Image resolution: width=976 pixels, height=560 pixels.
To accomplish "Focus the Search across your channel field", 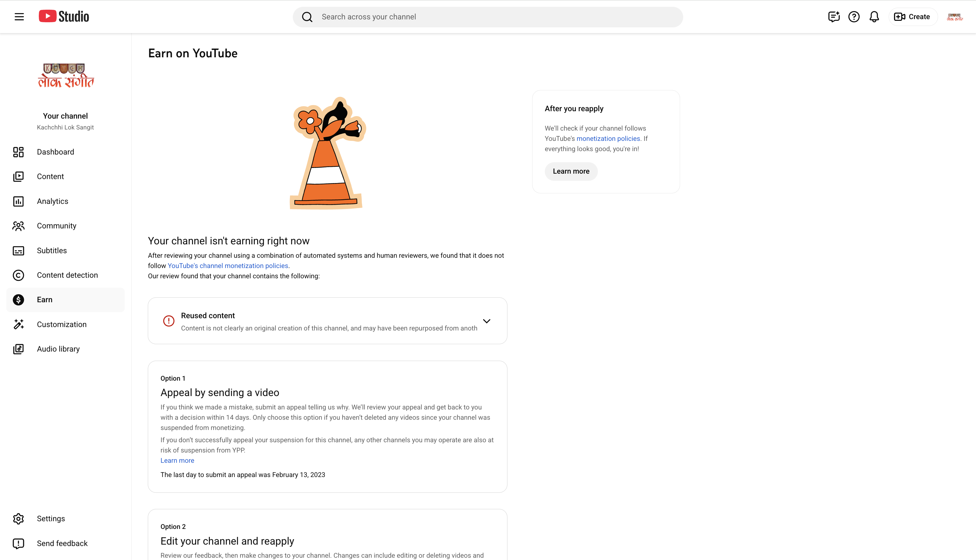I will (488, 17).
